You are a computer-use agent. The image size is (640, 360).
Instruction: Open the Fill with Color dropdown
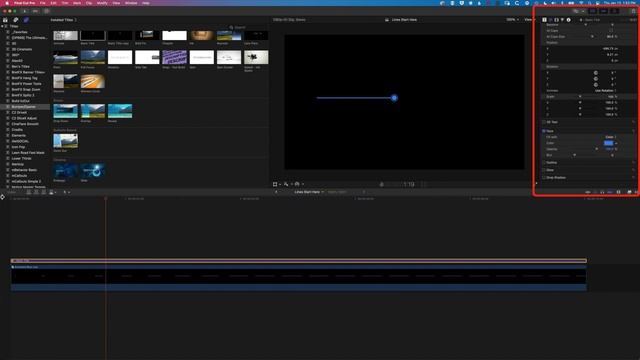point(611,137)
